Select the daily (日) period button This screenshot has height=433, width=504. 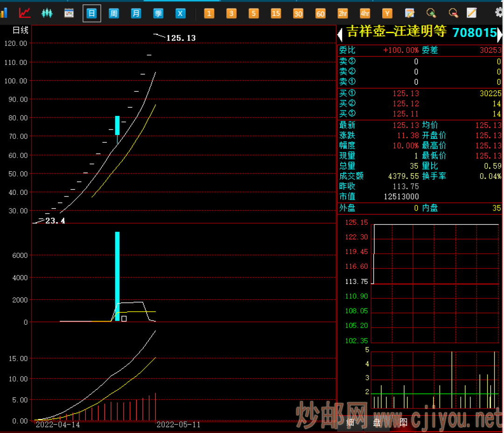coord(91,13)
